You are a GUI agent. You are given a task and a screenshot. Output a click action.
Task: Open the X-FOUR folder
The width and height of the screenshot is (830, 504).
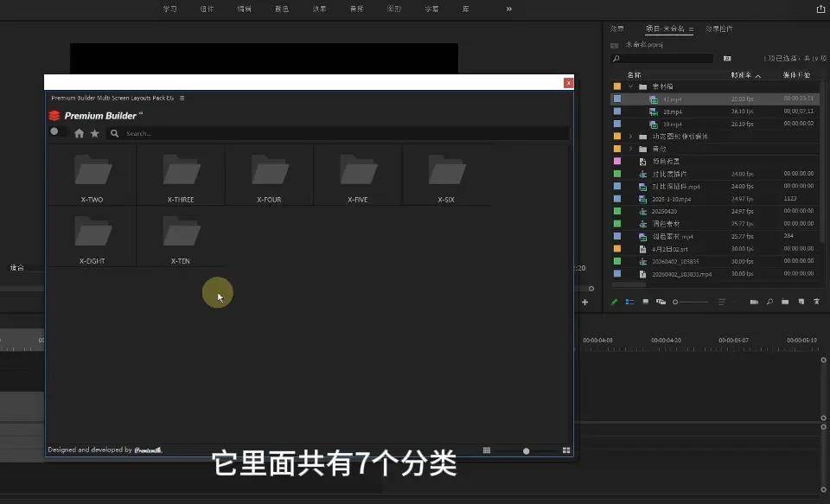(269, 175)
